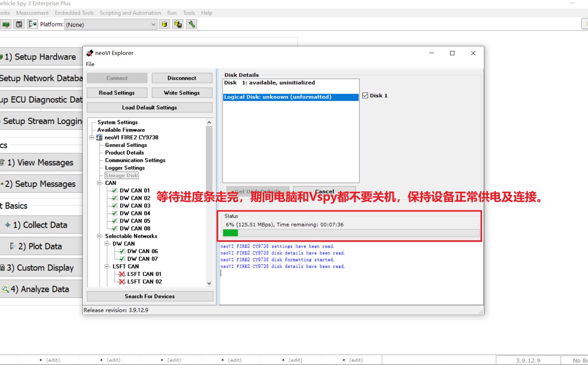The height and width of the screenshot is (365, 588).
Task: Maximize the neoVI Explorer window
Action: click(x=452, y=53)
